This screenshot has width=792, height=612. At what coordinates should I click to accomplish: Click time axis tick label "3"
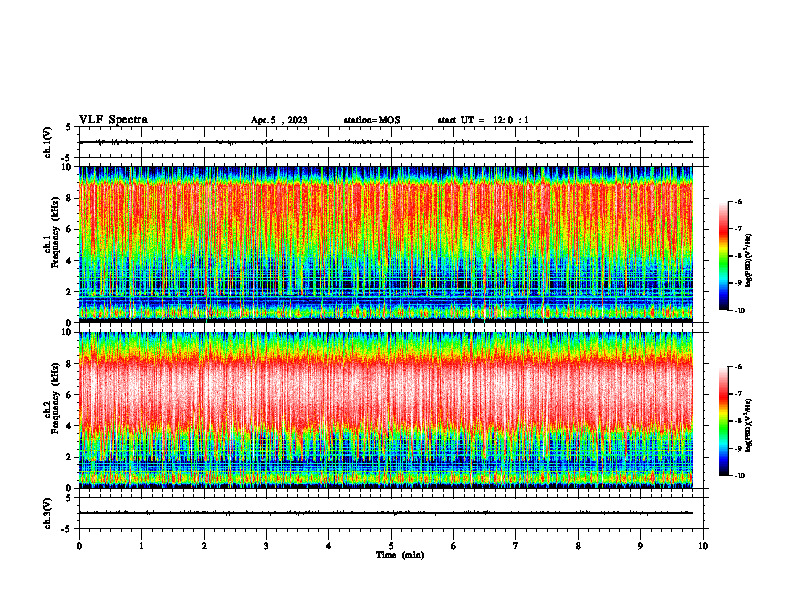[x=266, y=546]
